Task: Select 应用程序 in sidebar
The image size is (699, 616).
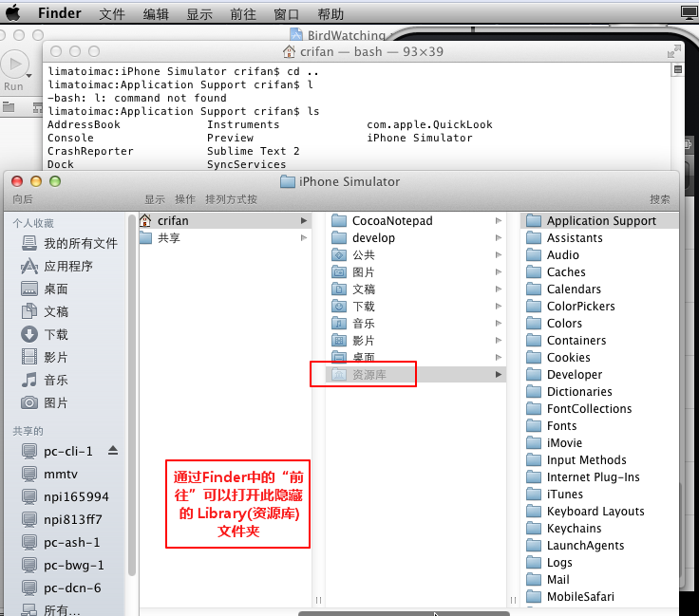Action: pos(57,266)
